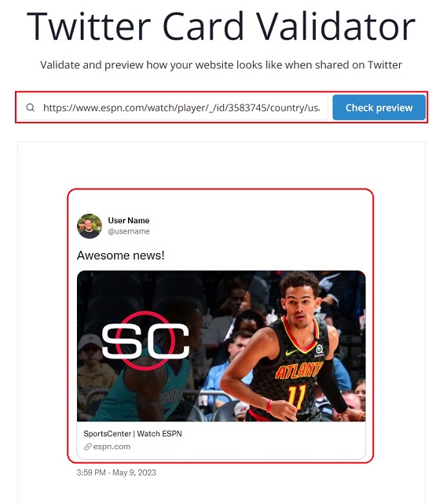Click the Nike swoosh on the jersey

pos(291,352)
